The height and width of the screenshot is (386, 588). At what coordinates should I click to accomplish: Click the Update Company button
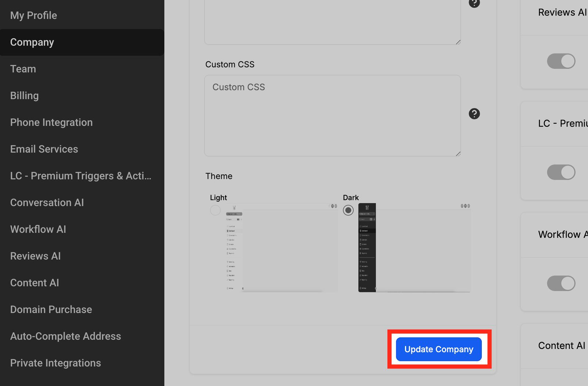pos(439,349)
